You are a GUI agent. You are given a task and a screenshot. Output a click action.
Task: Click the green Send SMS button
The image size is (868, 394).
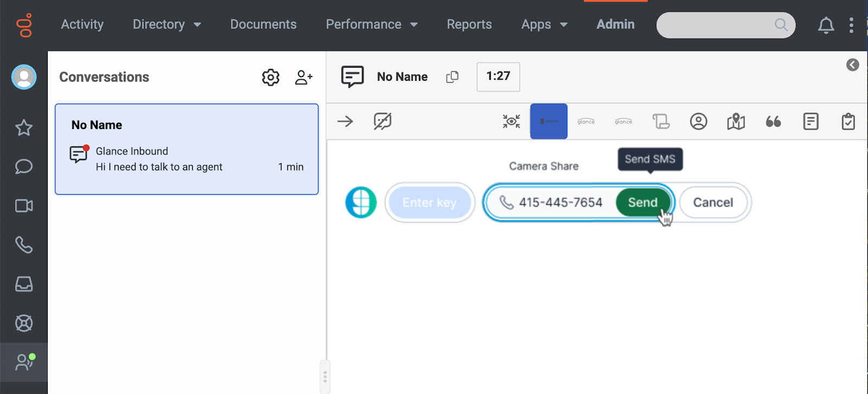pyautogui.click(x=642, y=203)
